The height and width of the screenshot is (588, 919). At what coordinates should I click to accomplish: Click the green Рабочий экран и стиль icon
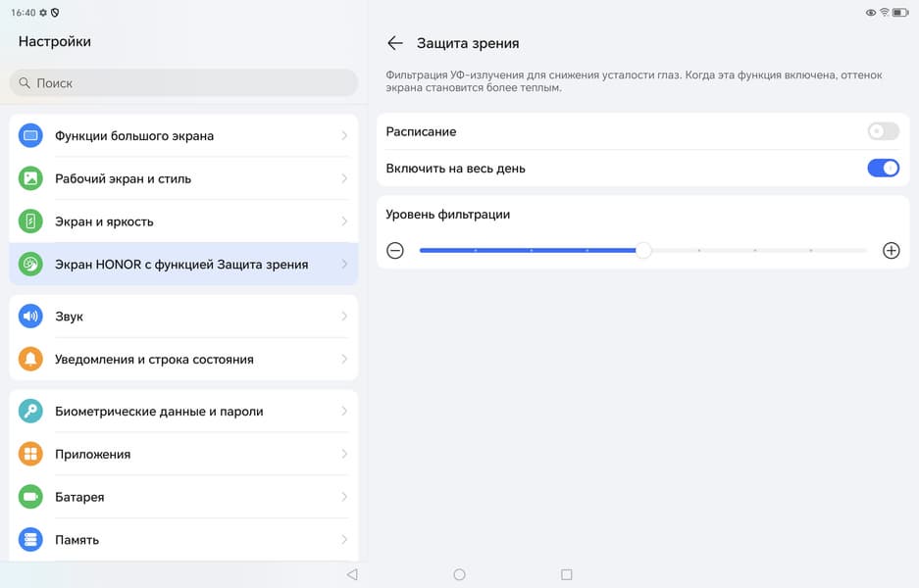coord(30,178)
